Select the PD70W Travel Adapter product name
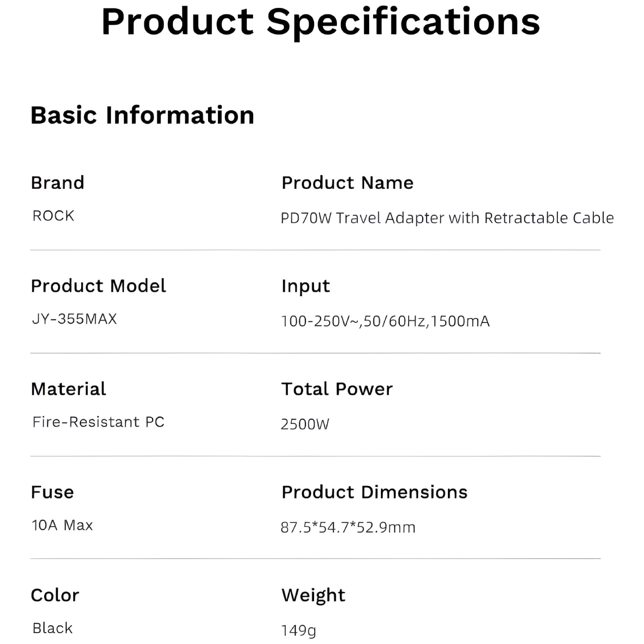This screenshot has height=644, width=644. coord(447,218)
